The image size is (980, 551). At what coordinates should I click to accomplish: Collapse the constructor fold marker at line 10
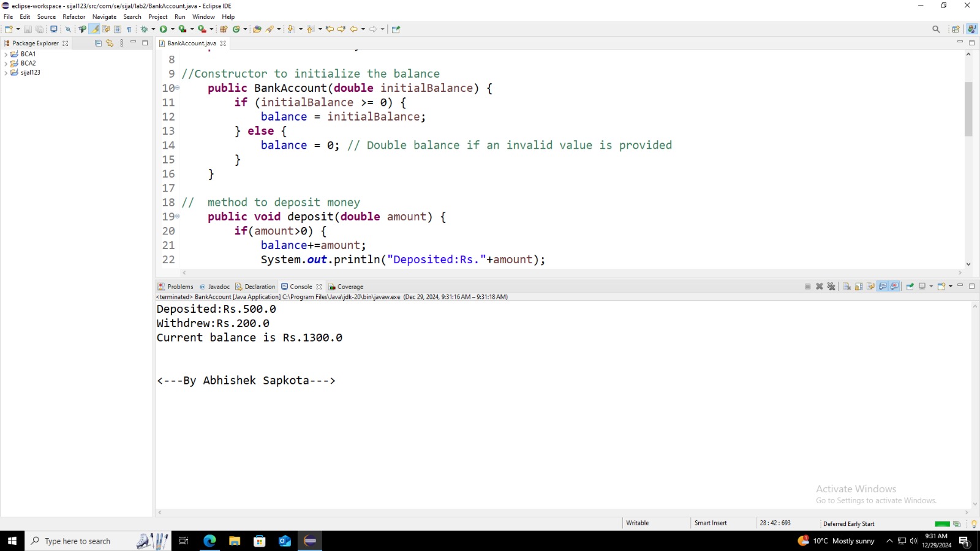(178, 88)
